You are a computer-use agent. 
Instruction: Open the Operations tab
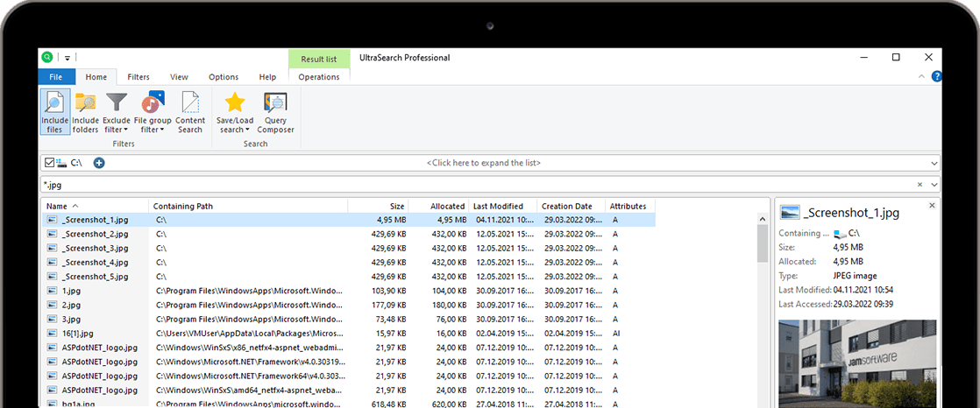pyautogui.click(x=319, y=77)
